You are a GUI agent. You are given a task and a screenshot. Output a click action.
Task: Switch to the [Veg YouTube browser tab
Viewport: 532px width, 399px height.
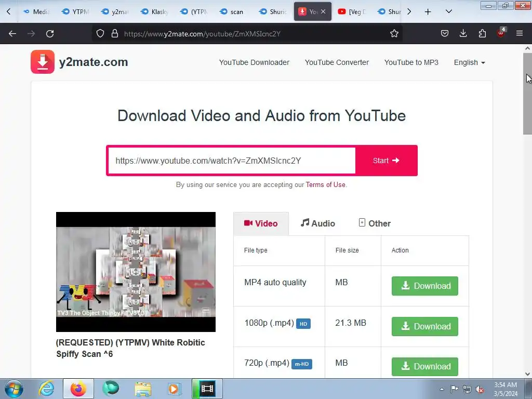coord(352,11)
